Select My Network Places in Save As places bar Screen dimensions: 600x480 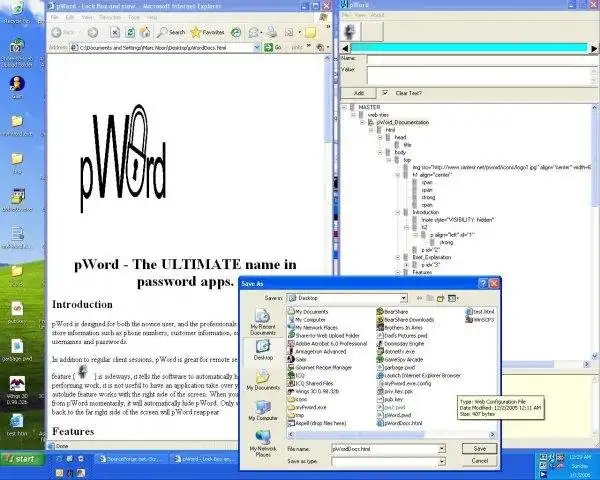click(x=263, y=443)
